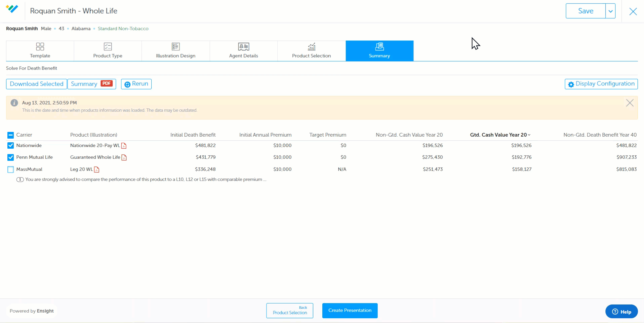Click the refresh icon in Rerun button
This screenshot has width=644, height=323.
pos(127,84)
